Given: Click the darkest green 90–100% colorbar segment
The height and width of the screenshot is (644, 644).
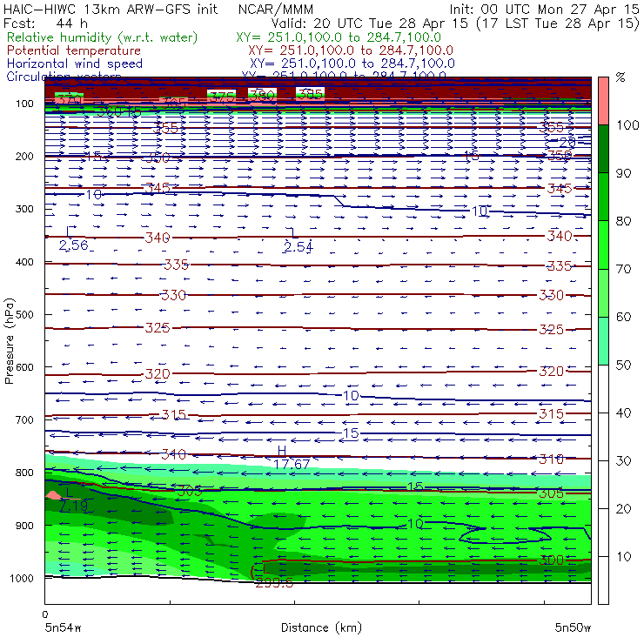Looking at the screenshot, I should pos(603,149).
